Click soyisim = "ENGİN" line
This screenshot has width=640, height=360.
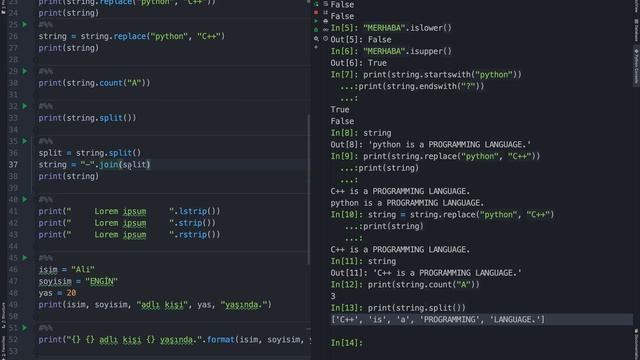[x=78, y=281]
